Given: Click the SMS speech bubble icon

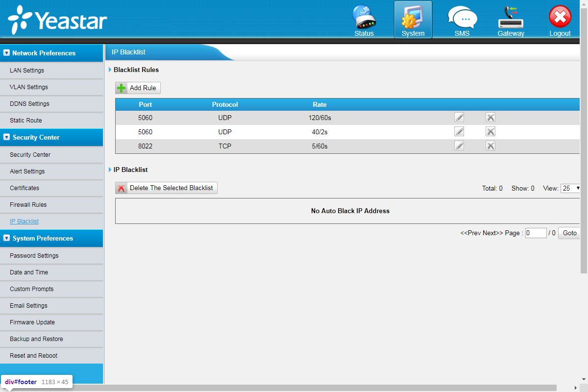Looking at the screenshot, I should point(462,20).
